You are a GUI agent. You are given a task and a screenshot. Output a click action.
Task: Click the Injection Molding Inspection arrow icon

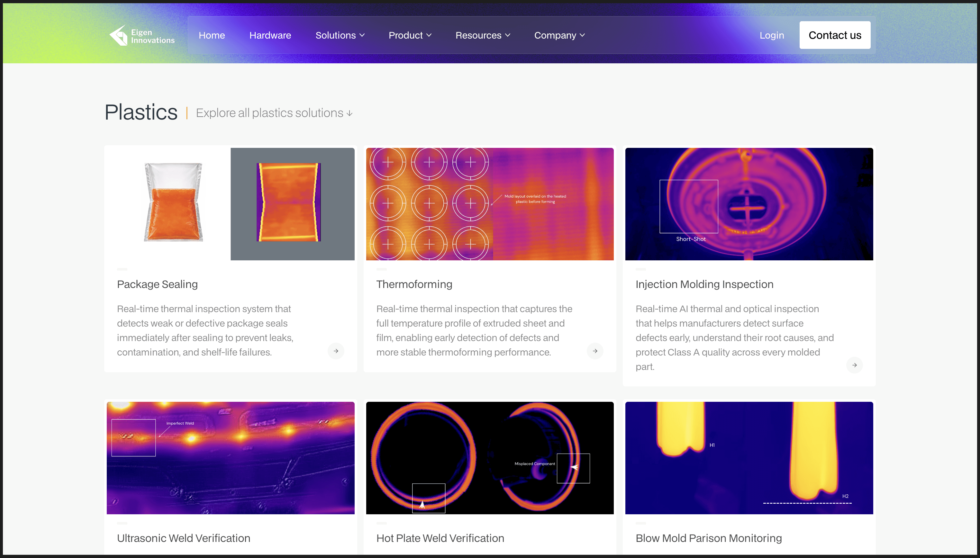click(854, 365)
